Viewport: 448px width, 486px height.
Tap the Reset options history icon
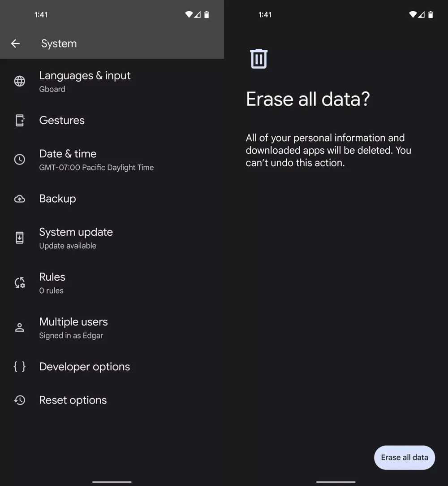pos(20,400)
